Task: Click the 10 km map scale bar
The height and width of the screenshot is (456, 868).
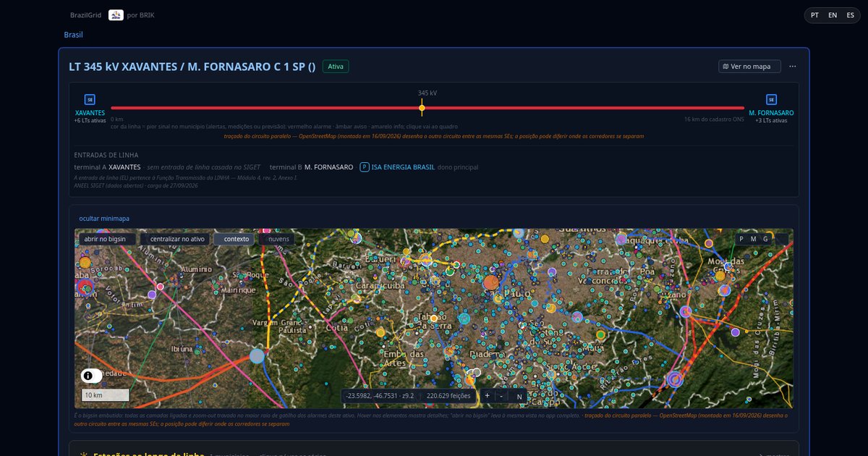Action: [x=105, y=395]
